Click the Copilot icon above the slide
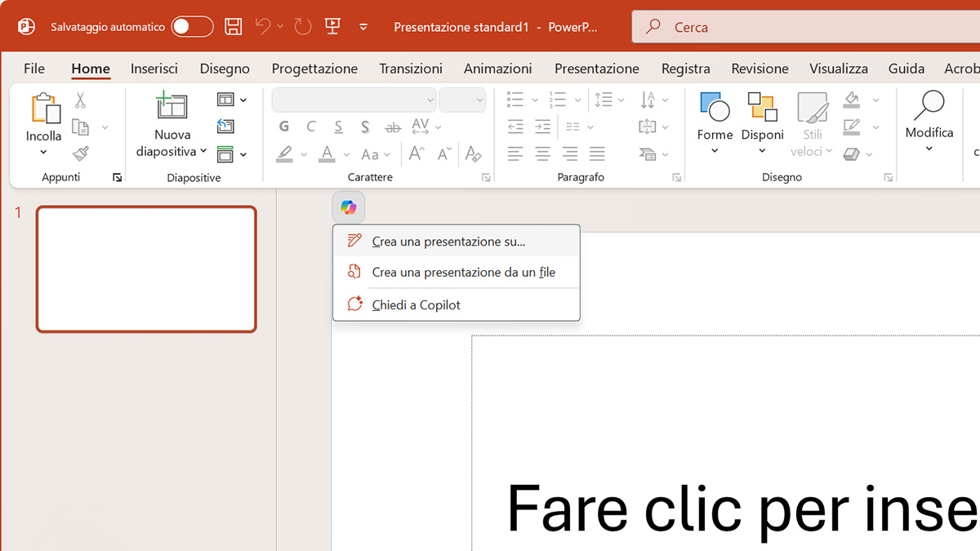Viewport: 980px width, 551px height. tap(349, 207)
